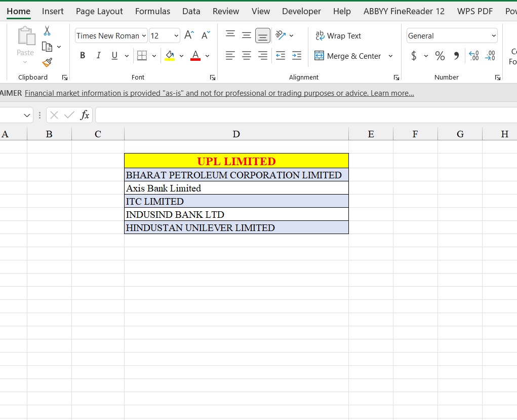Switch to the Formulas tab
The height and width of the screenshot is (420, 517).
click(152, 11)
